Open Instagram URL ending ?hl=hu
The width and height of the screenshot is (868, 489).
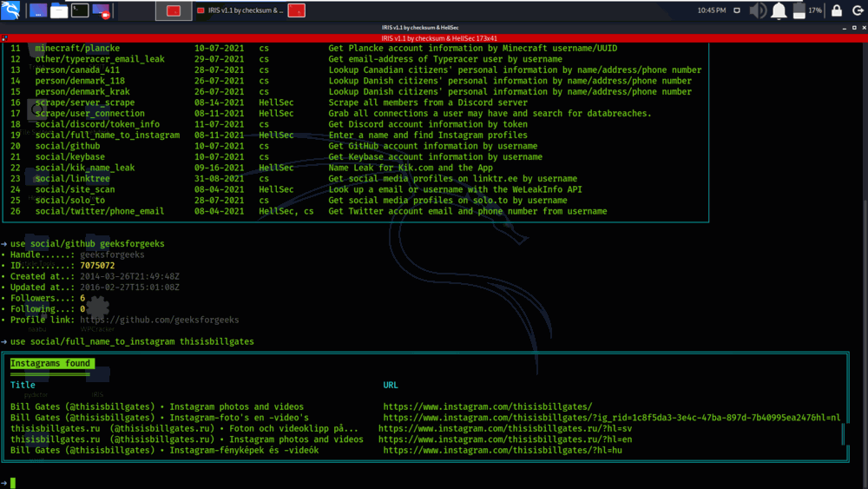(503, 450)
